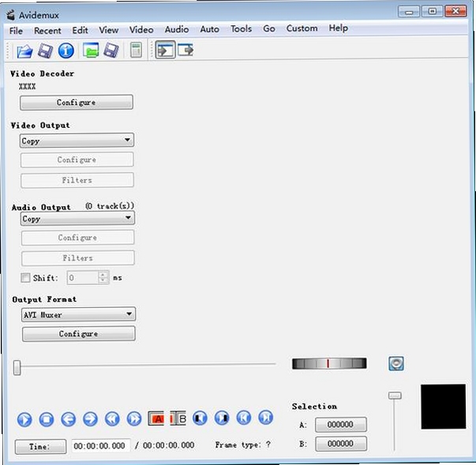Open the Video Output codec dropdown

(77, 141)
